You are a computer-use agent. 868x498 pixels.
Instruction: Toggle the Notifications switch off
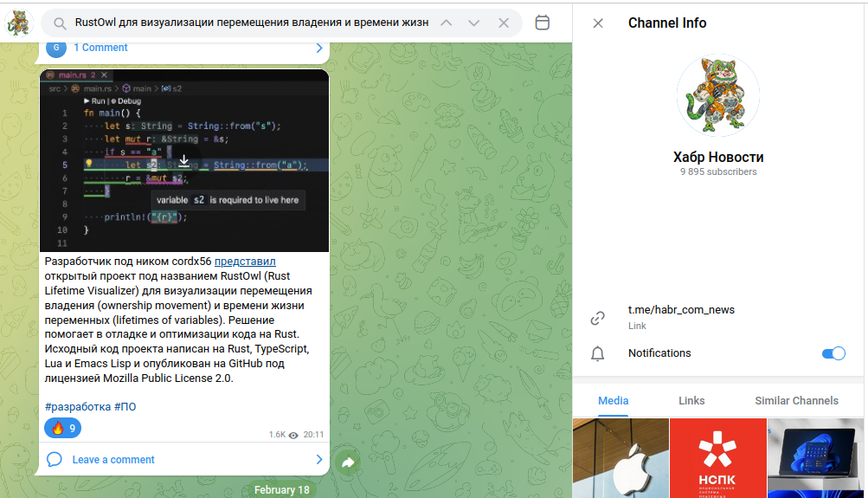833,353
